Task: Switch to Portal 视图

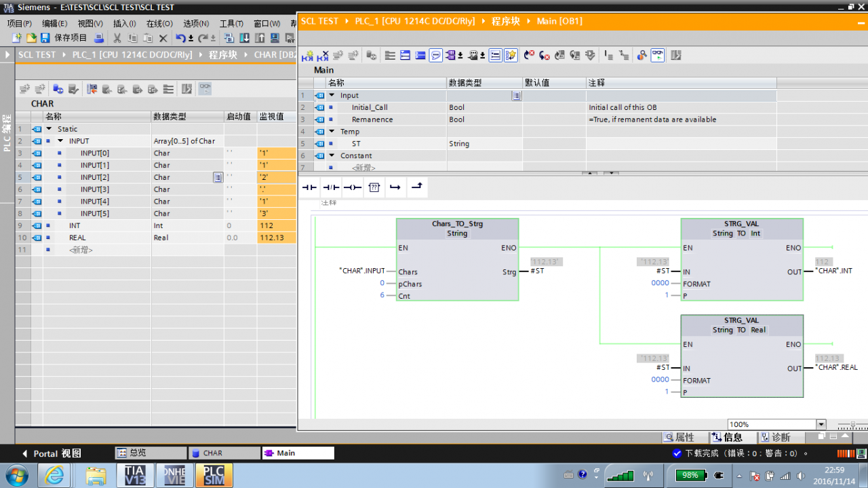Action: click(51, 453)
